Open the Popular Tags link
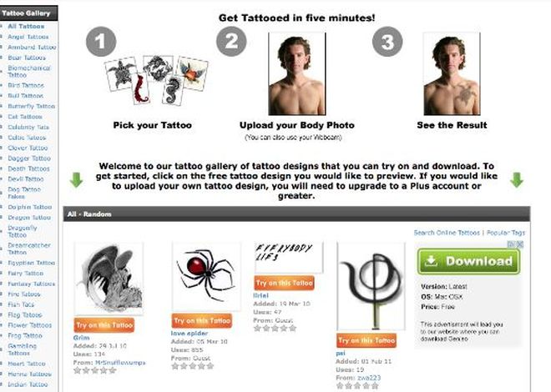Image resolution: width=551 pixels, height=392 pixels. 506,233
